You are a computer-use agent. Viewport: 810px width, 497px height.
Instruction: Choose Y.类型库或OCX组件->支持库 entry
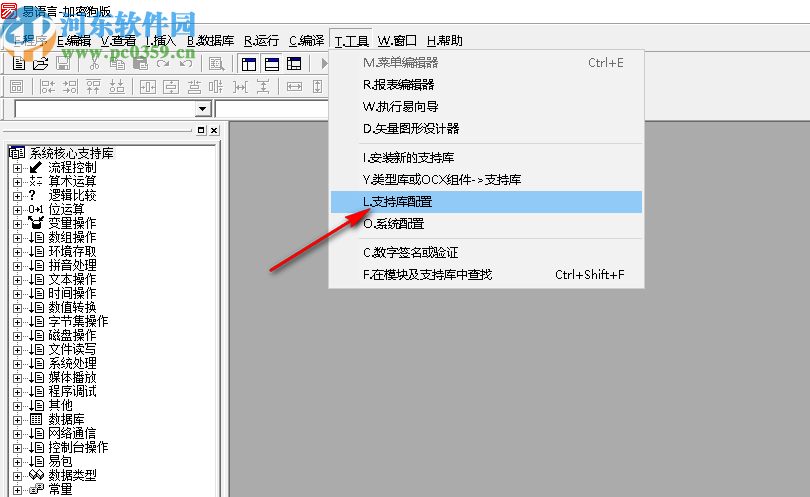(486, 180)
